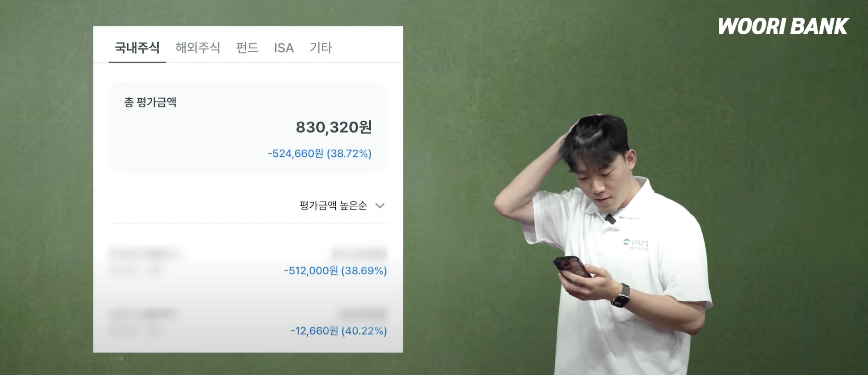Click the 총 평가금액 card label
Screen dimensions: 868x375
pos(150,102)
